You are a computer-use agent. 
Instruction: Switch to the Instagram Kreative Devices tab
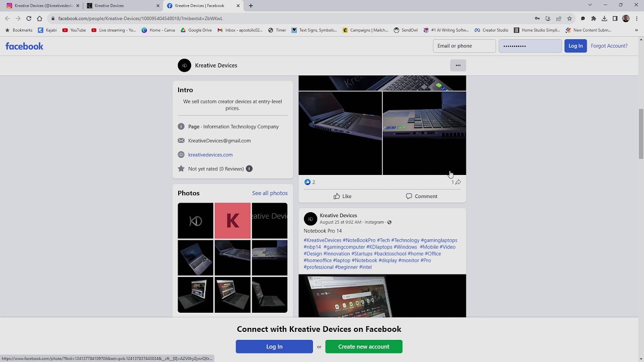(43, 6)
